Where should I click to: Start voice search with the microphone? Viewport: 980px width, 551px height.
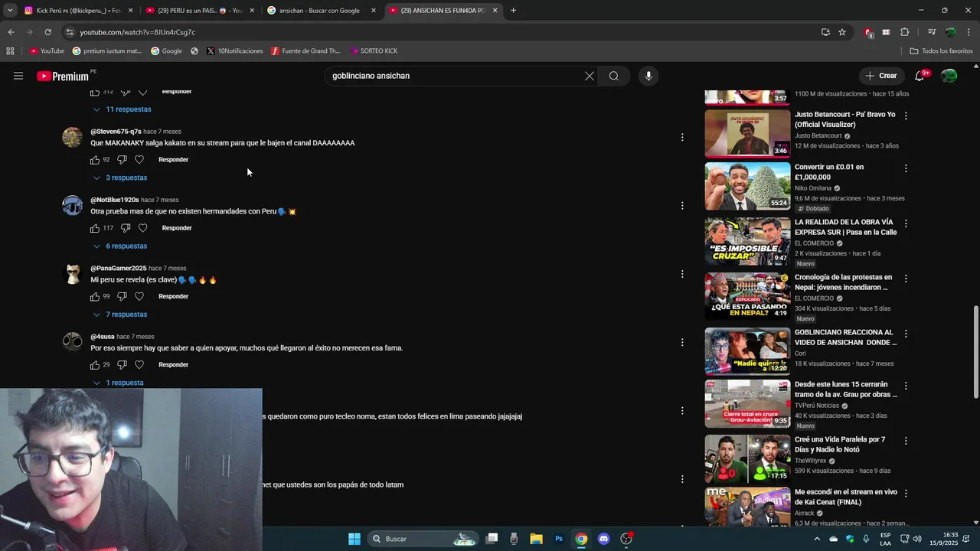coord(648,76)
